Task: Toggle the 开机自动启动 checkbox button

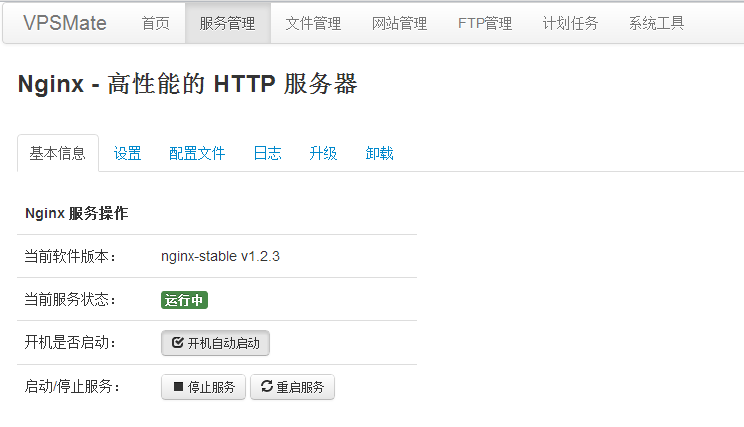Action: [215, 343]
